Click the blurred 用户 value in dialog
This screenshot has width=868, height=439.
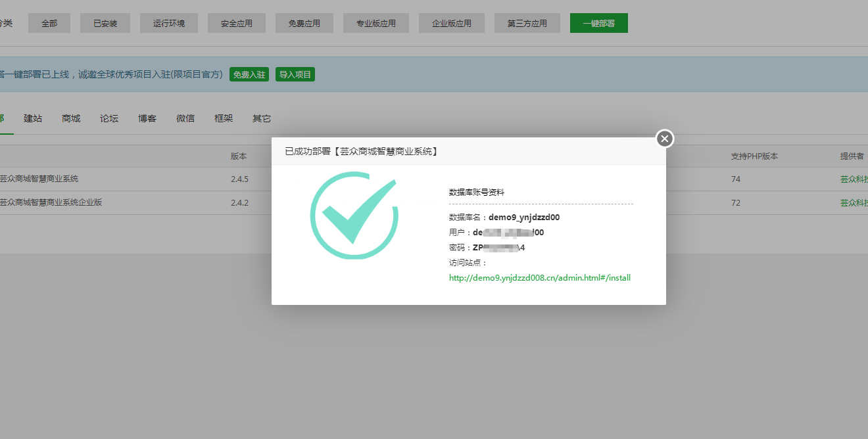tap(508, 233)
